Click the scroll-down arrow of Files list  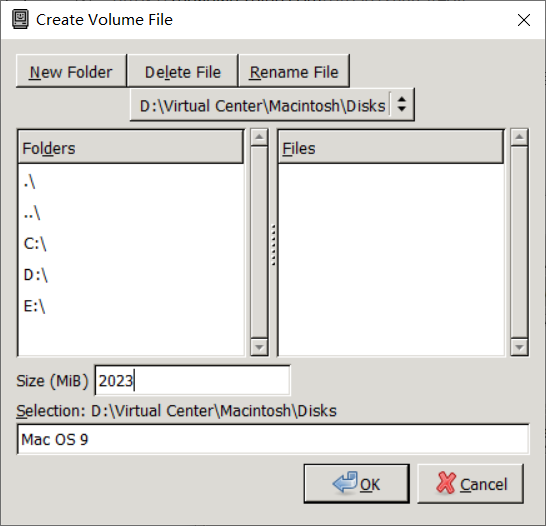tap(519, 347)
